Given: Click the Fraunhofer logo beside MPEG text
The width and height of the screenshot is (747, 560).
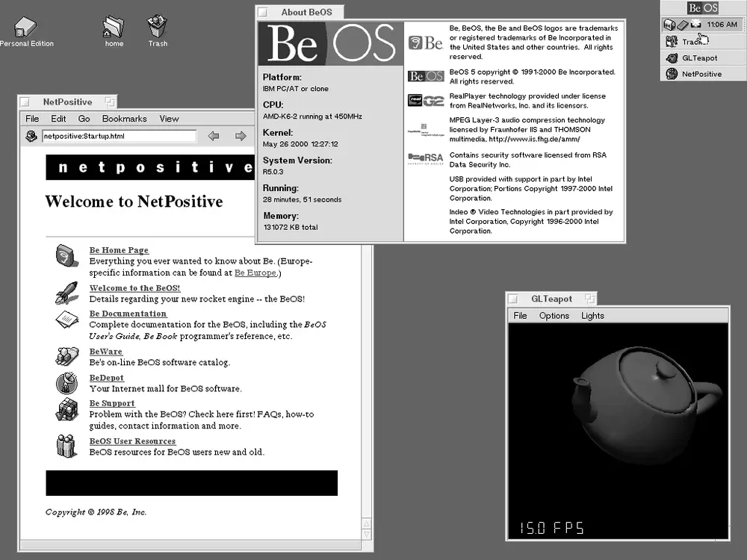Looking at the screenshot, I should (x=426, y=130).
